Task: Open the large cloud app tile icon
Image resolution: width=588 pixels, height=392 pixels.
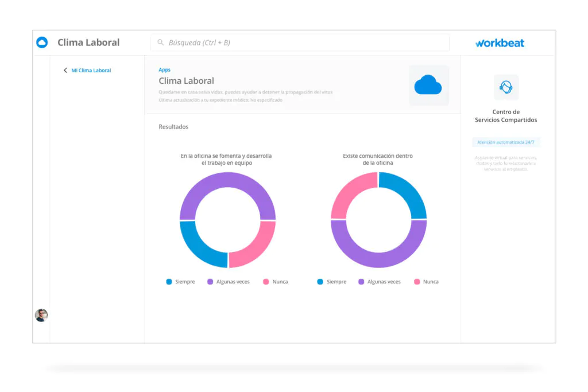Action: pos(428,85)
